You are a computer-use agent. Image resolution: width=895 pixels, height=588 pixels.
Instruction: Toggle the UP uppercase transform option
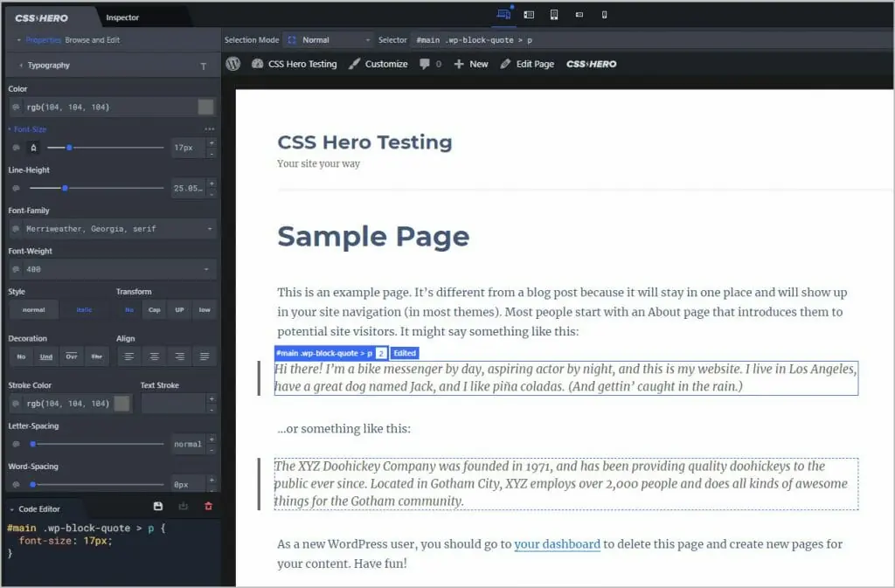(x=179, y=310)
